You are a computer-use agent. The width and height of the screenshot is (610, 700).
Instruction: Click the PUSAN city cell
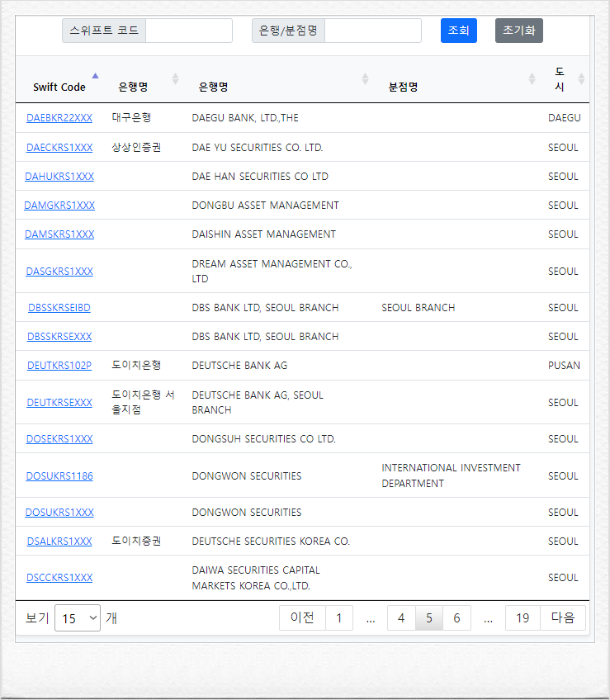pos(564,366)
